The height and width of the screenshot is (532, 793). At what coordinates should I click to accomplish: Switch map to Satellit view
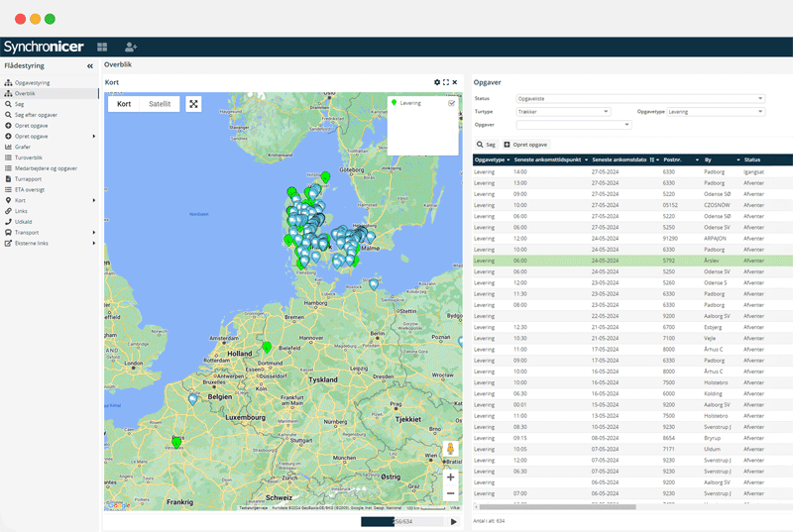click(x=160, y=104)
